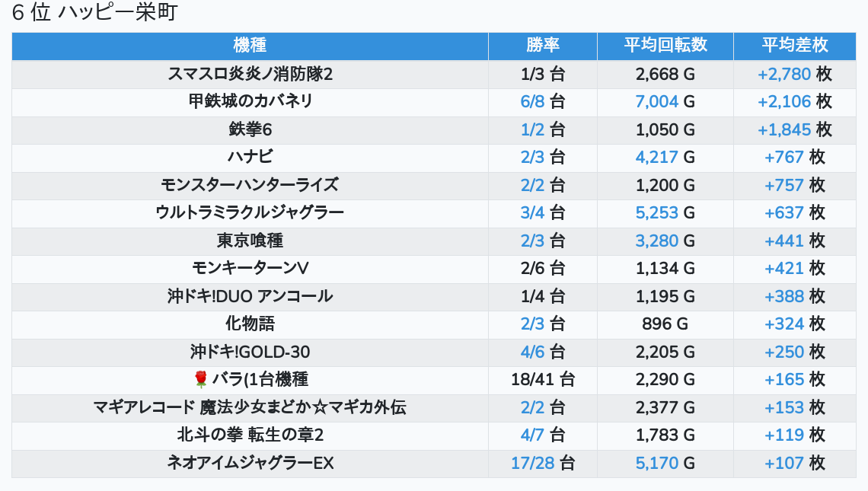Select the ネオアイムジャグラーEX machine name
The width and height of the screenshot is (868, 491).
[x=250, y=463]
